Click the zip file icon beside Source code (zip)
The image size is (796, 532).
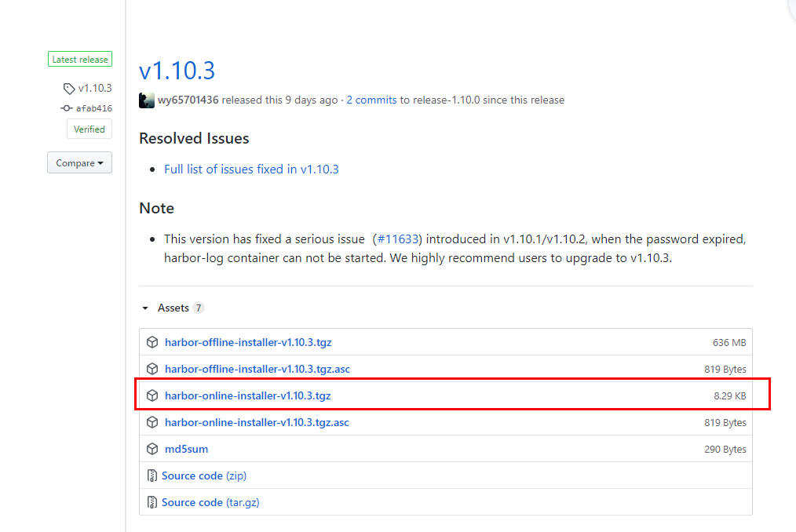pos(152,476)
